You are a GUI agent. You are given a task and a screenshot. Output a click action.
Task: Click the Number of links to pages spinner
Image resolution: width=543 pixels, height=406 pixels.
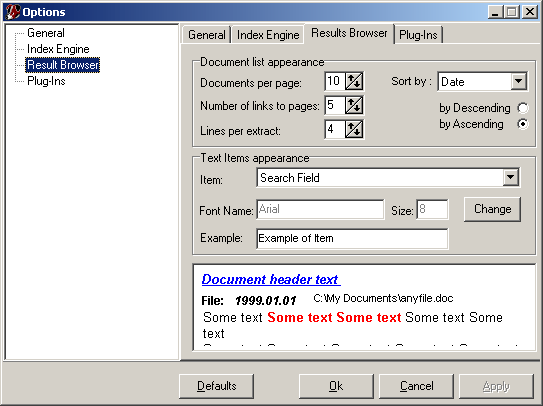point(354,105)
